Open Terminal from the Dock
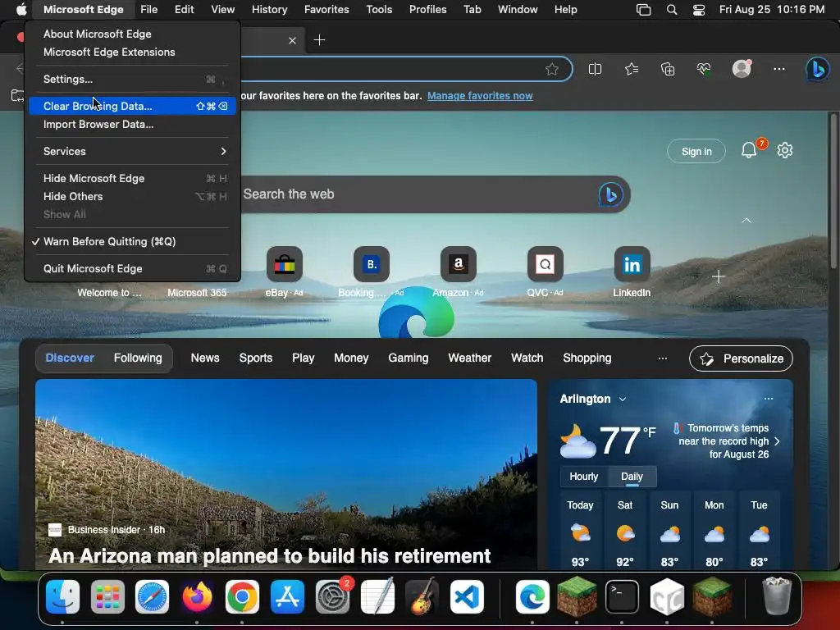 point(622,596)
